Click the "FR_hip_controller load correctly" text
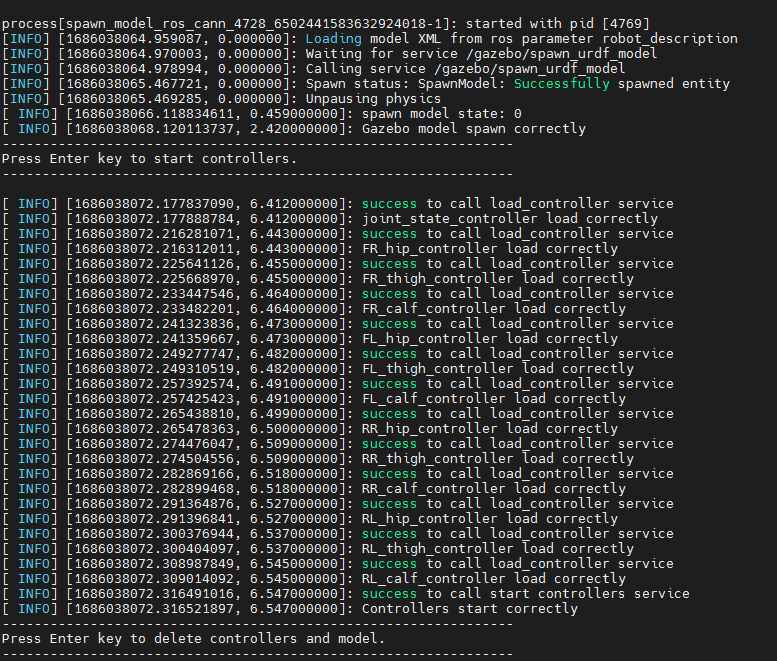This screenshot has height=661, width=777. (x=489, y=248)
